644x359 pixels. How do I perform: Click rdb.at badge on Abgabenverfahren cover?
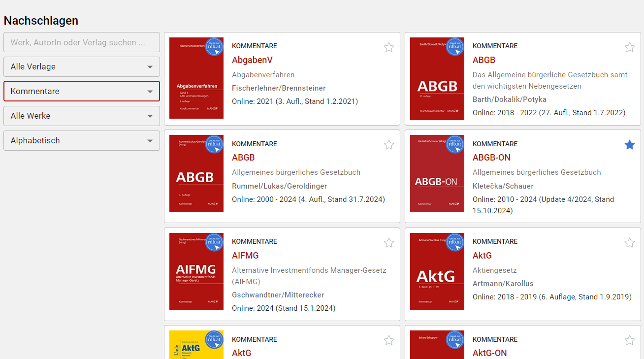(214, 46)
